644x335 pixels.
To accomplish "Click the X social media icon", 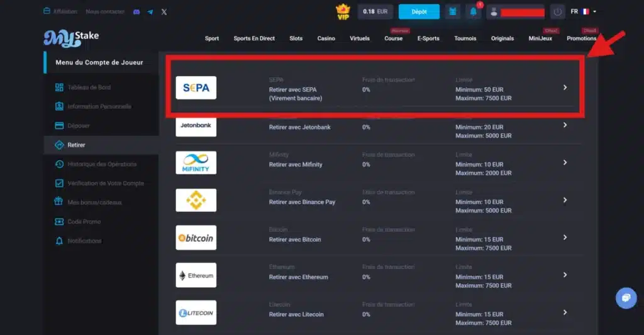I will [x=164, y=12].
